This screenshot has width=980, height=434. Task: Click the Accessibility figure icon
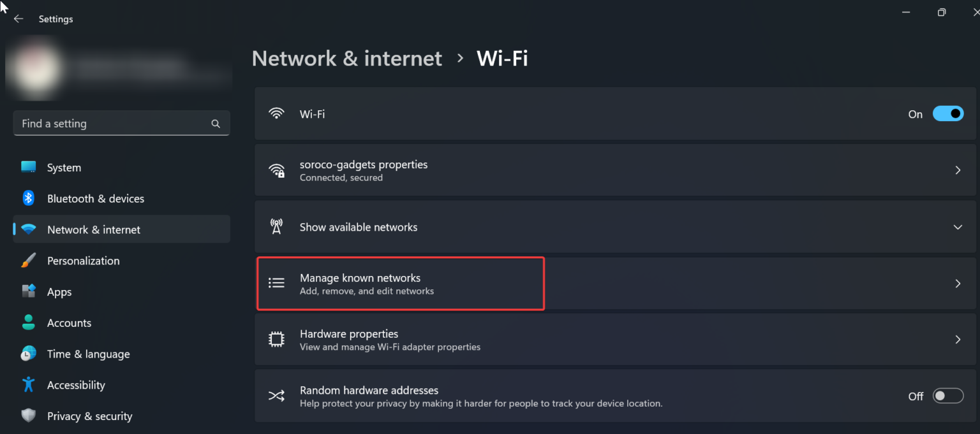point(29,385)
